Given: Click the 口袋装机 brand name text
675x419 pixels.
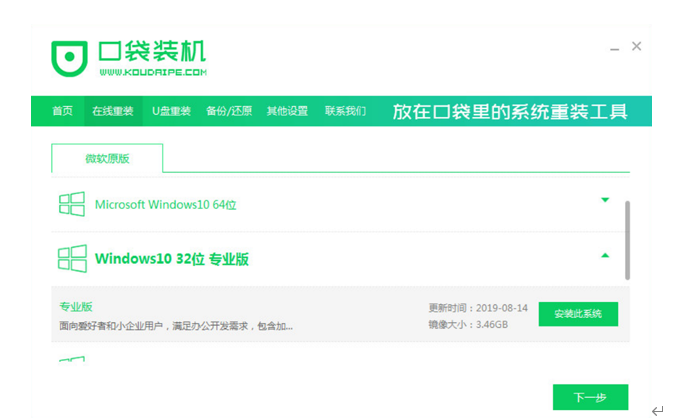Looking at the screenshot, I should click(152, 52).
